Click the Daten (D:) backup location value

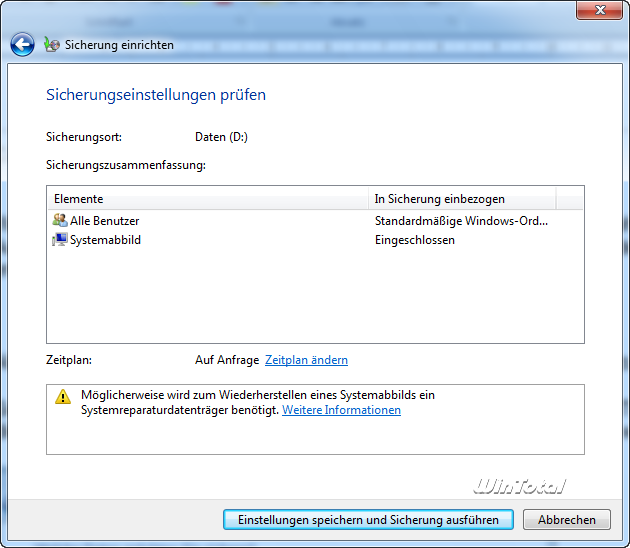click(221, 137)
